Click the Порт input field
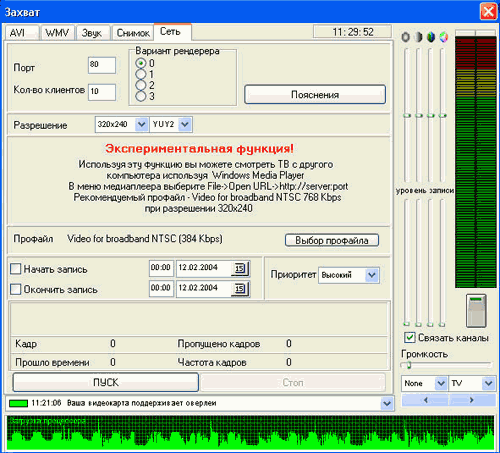The image size is (500, 453). coord(102,65)
